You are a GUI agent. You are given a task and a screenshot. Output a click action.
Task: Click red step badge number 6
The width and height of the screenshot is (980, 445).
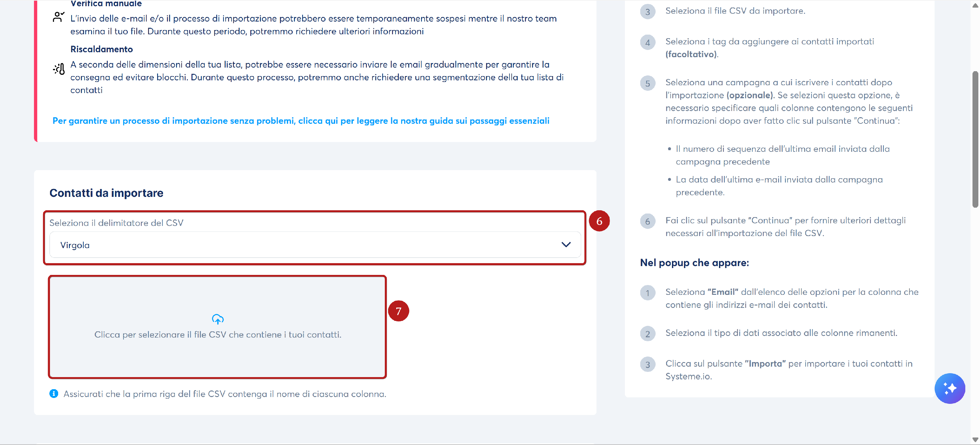[599, 221]
